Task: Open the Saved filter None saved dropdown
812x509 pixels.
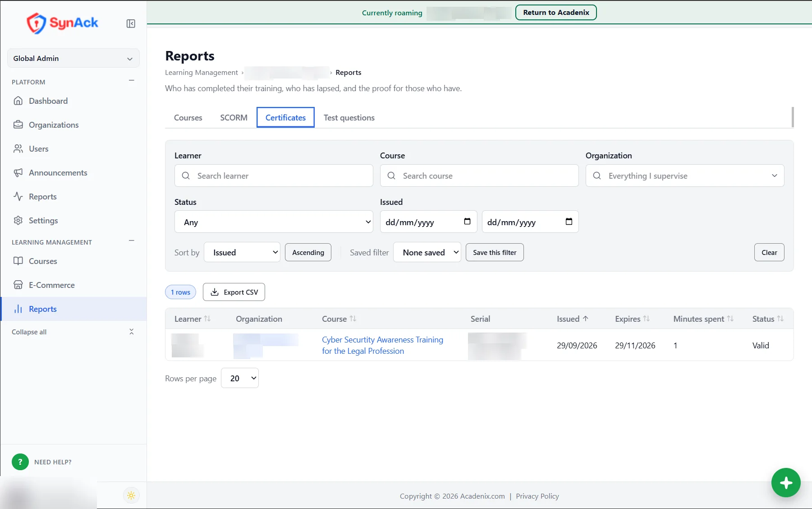Action: (427, 252)
